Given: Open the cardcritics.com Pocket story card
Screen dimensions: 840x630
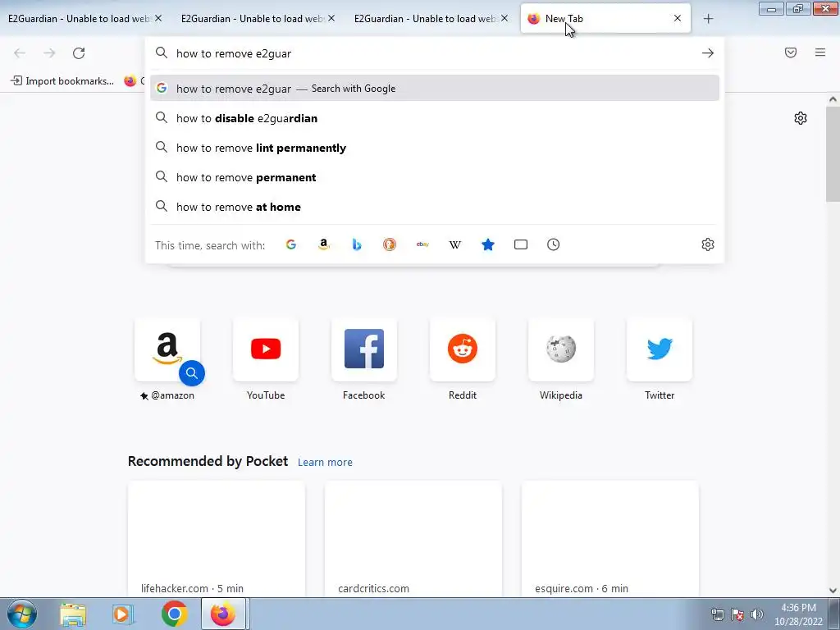Looking at the screenshot, I should (413, 539).
